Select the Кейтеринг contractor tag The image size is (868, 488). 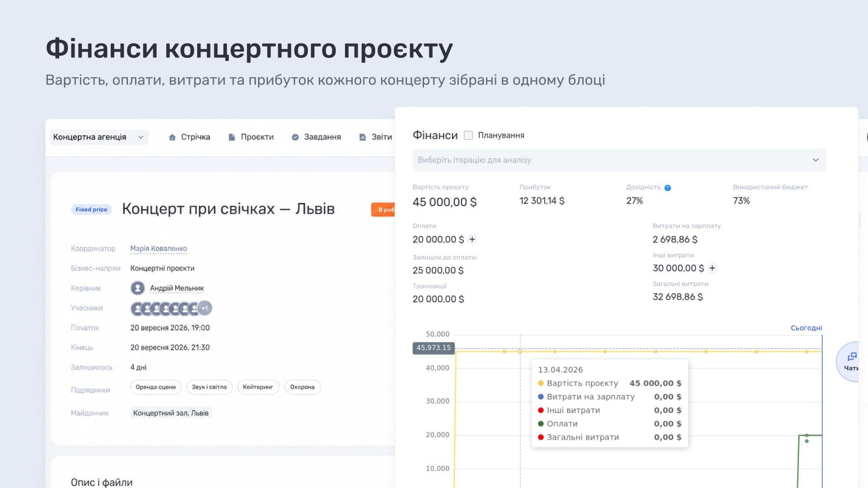pyautogui.click(x=258, y=387)
